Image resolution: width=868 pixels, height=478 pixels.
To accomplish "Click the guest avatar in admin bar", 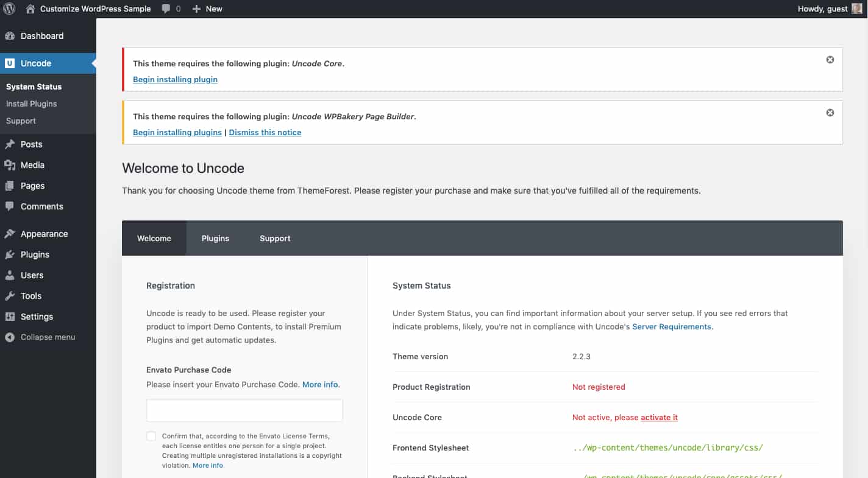I will pos(857,9).
